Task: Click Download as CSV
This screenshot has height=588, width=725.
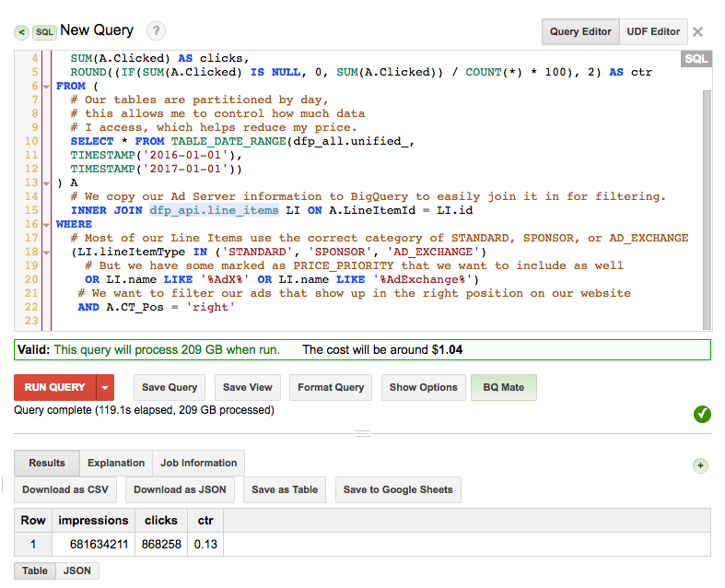Action: 65,489
